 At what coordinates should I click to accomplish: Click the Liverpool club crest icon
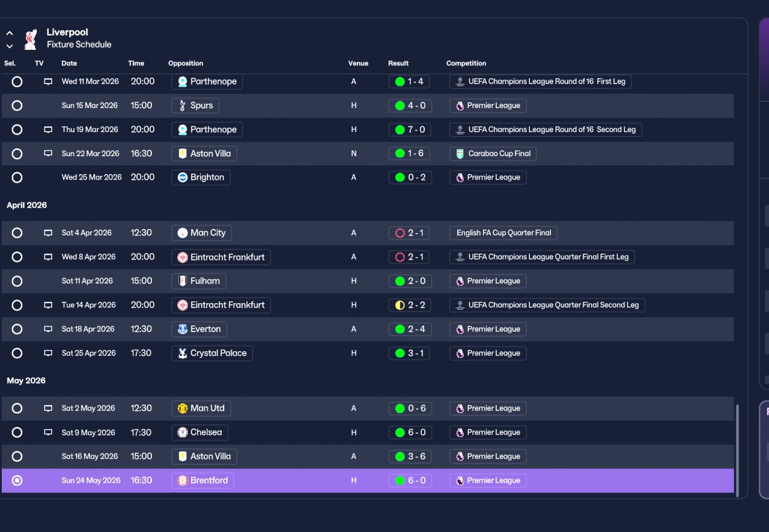30,38
